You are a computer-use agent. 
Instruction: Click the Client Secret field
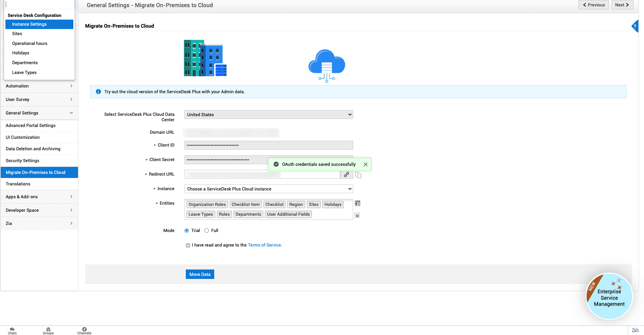[269, 160]
